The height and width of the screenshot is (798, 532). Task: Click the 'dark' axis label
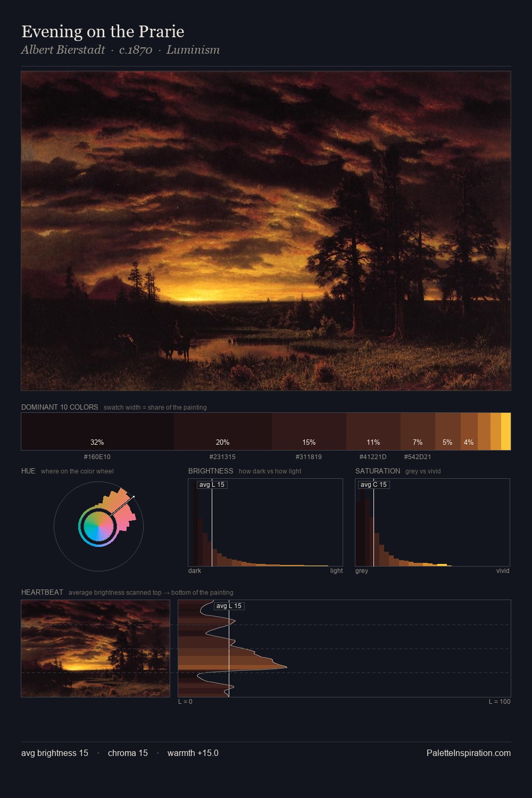click(x=195, y=571)
